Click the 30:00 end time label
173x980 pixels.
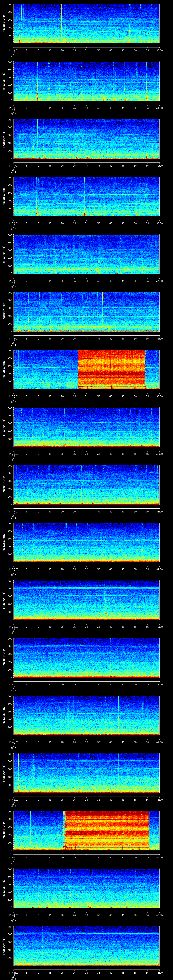point(159,50)
